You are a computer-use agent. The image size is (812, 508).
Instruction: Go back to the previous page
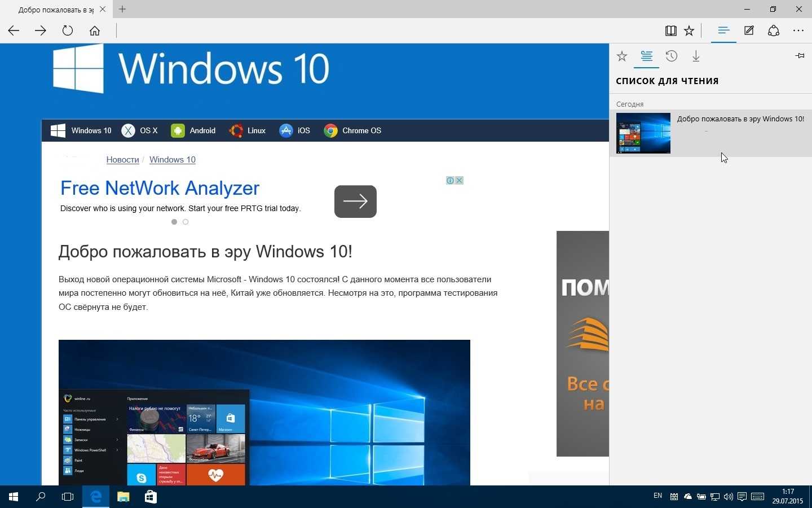point(14,31)
